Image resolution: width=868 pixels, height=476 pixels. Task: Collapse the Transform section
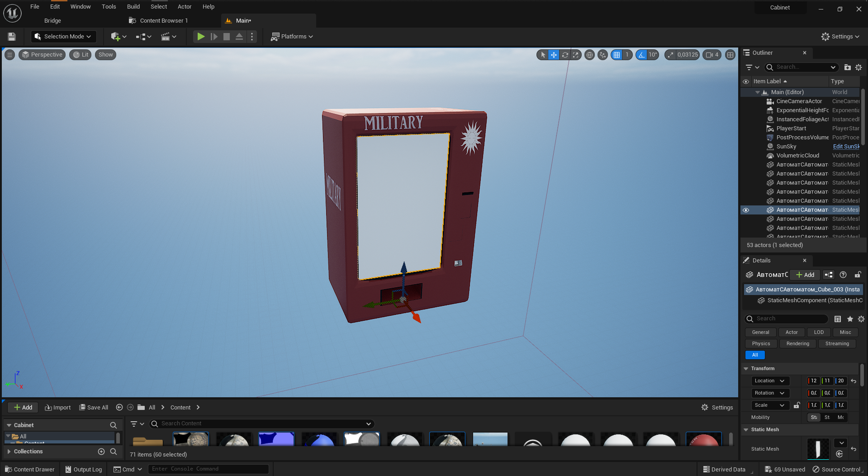(746, 369)
